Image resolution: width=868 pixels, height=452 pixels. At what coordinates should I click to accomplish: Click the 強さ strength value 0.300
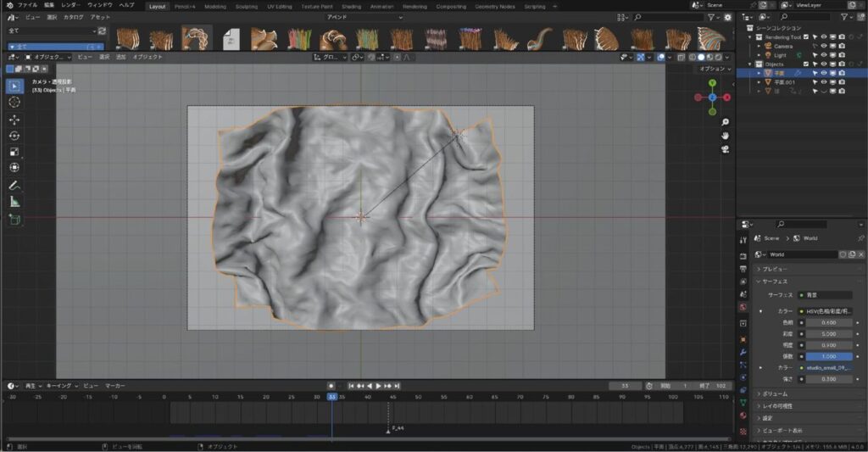[x=829, y=379]
